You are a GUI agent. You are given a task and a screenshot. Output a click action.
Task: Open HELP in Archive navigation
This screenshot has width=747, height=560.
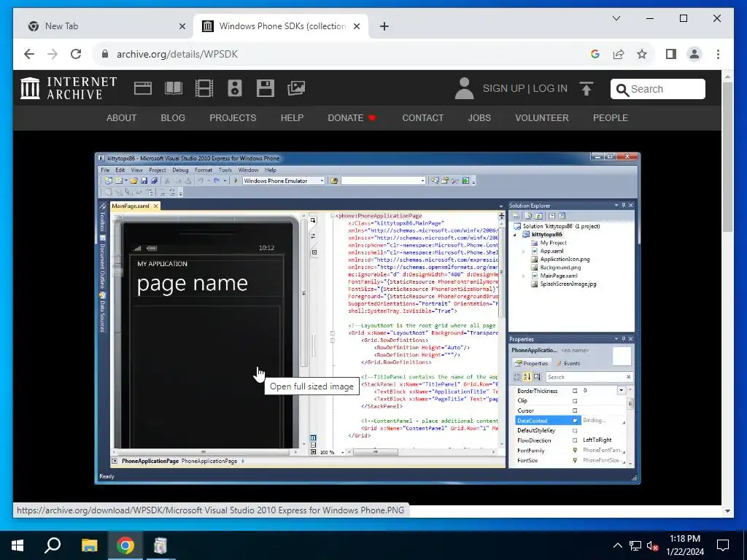tap(292, 118)
